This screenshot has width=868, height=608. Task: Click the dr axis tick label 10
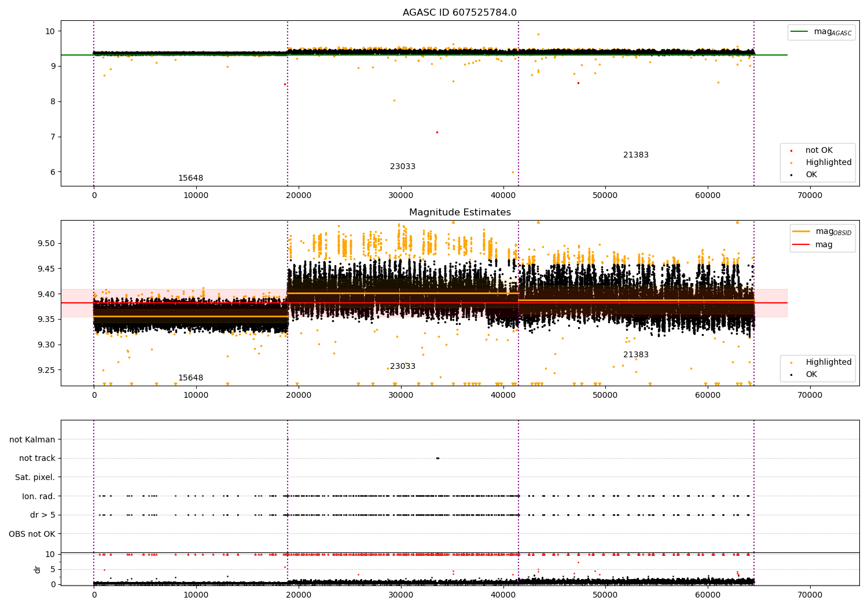50,554
